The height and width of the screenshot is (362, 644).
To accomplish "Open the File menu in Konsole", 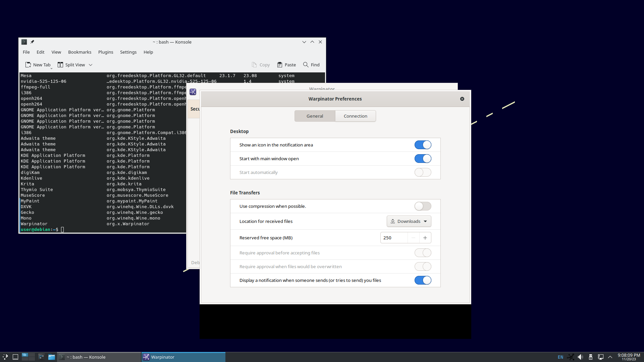I will click(x=26, y=52).
